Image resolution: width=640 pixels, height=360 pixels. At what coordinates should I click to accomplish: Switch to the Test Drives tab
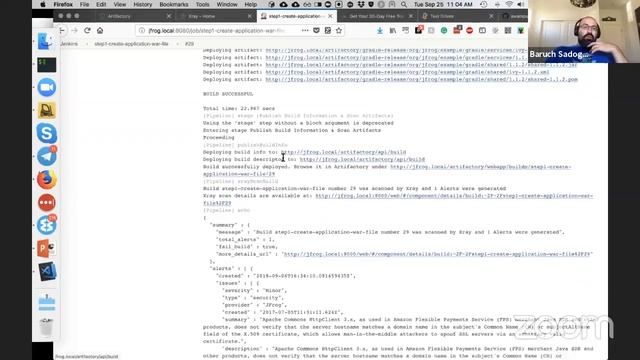(x=457, y=16)
